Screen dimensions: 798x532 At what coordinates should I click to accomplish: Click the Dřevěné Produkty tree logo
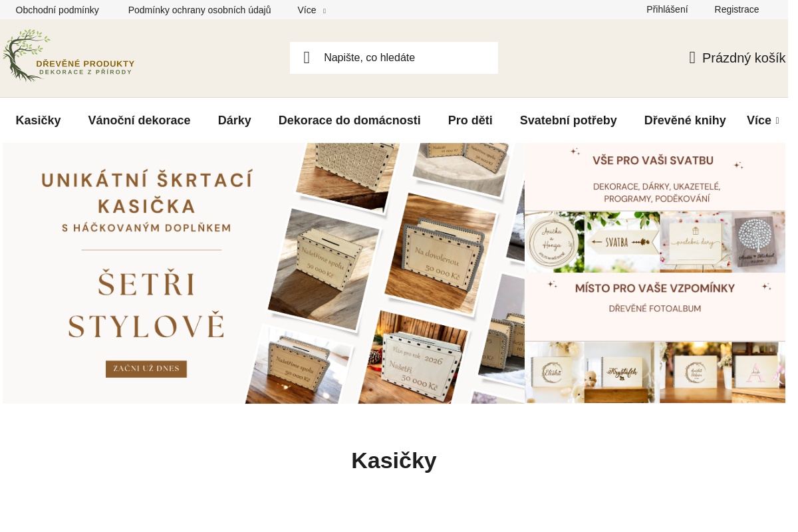pyautogui.click(x=68, y=56)
